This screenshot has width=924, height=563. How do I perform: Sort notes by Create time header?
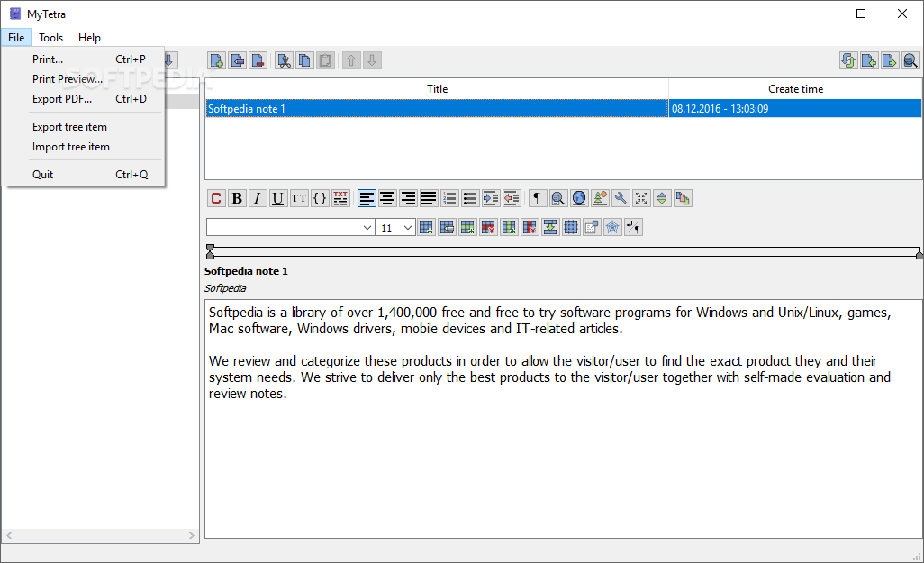coord(795,89)
